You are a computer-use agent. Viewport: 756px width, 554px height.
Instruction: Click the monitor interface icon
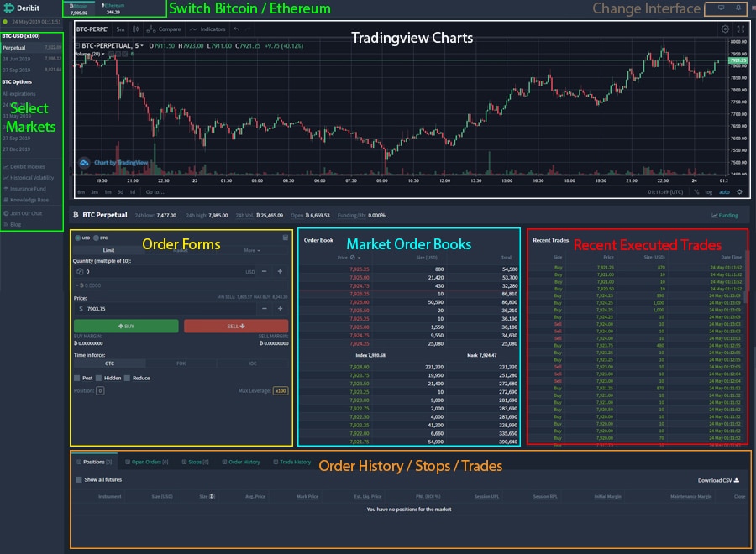(x=720, y=8)
